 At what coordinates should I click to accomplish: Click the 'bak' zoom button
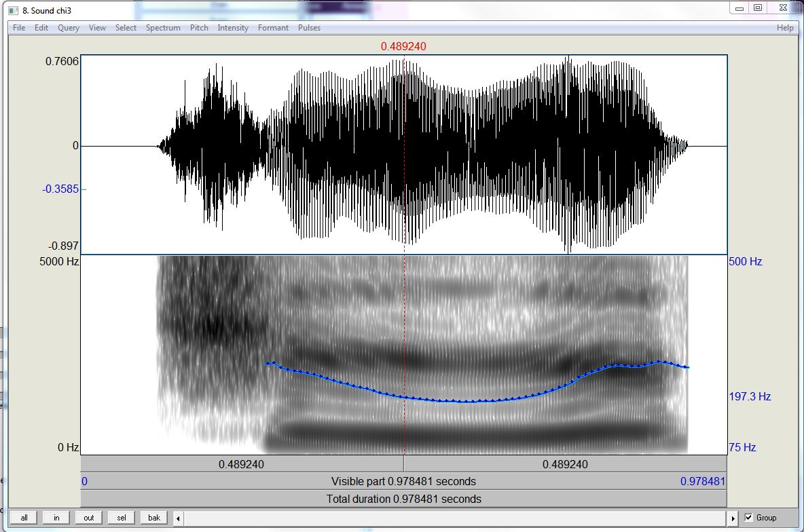click(154, 518)
